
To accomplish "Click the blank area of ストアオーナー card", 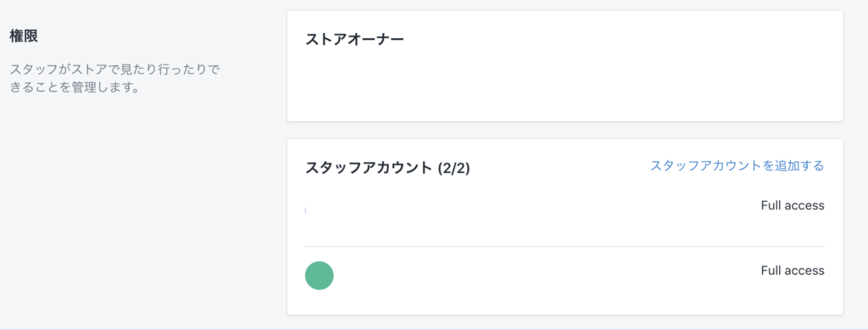I will tap(565, 83).
